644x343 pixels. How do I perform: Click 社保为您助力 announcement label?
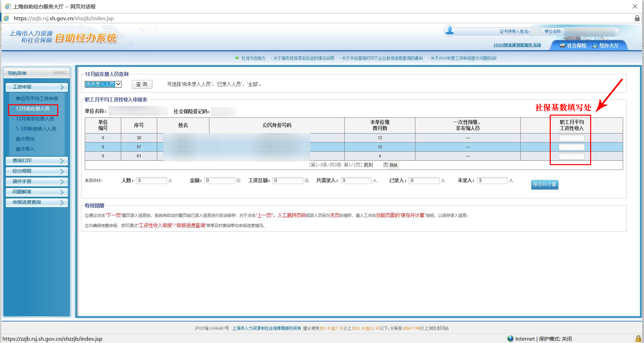pyautogui.click(x=253, y=58)
